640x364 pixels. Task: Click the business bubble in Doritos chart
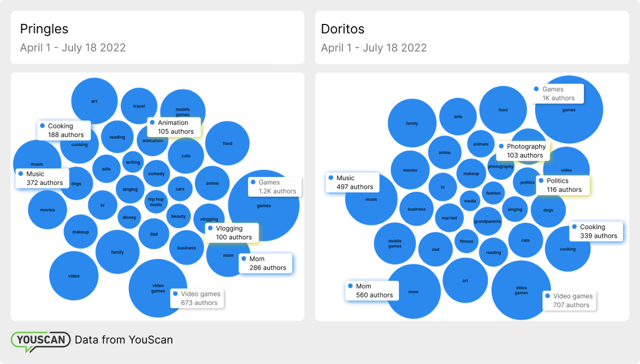tap(416, 209)
